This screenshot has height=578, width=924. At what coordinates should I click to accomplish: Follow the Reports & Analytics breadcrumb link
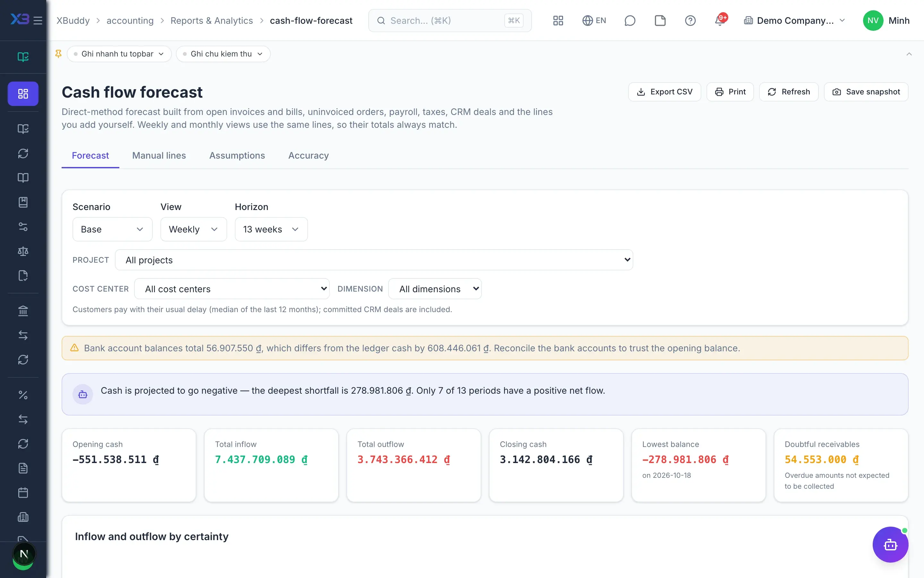(211, 21)
